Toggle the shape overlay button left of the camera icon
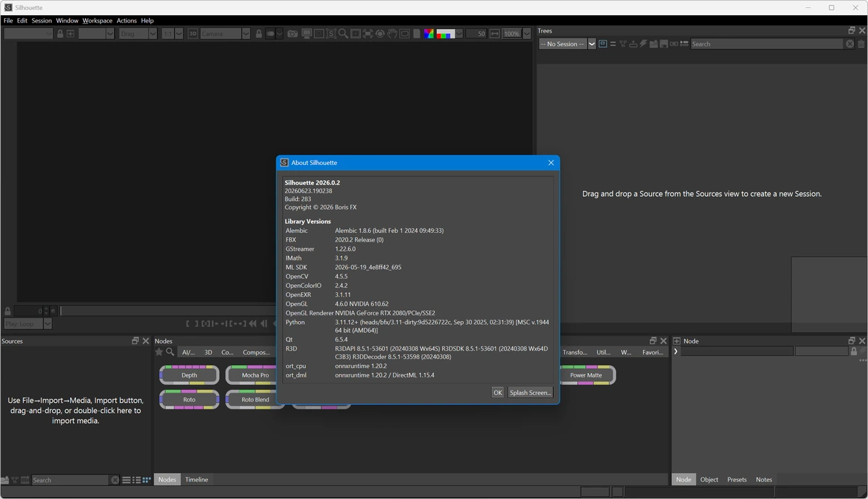 pos(270,33)
